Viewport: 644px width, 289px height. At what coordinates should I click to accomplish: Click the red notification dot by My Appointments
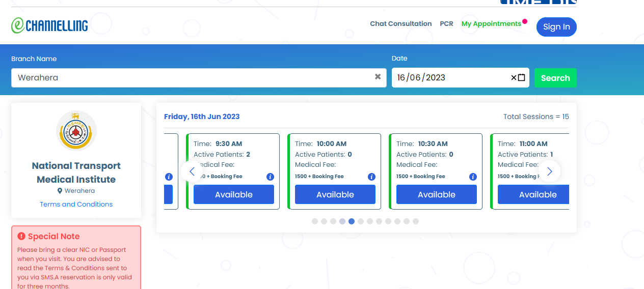(x=525, y=21)
